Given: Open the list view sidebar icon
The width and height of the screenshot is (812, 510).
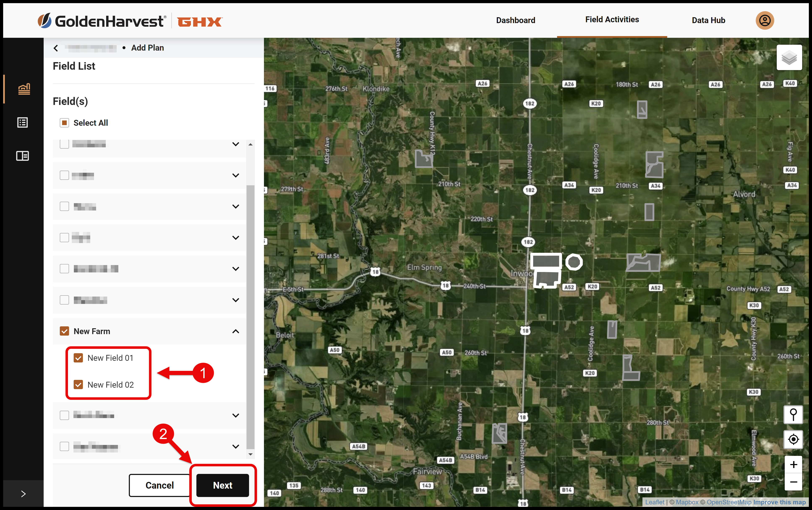Looking at the screenshot, I should 23,122.
